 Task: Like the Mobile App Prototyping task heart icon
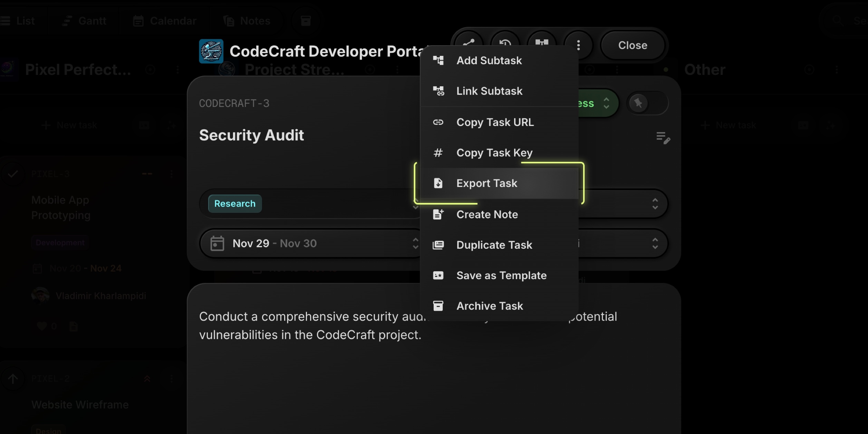tap(42, 326)
